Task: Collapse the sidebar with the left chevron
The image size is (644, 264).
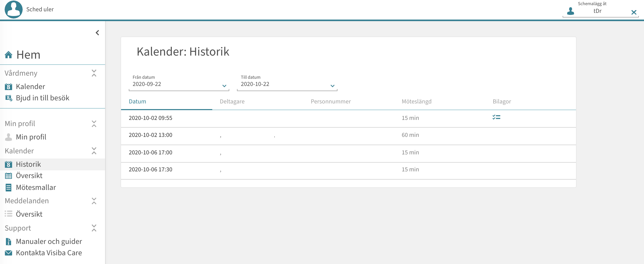Action: click(97, 33)
